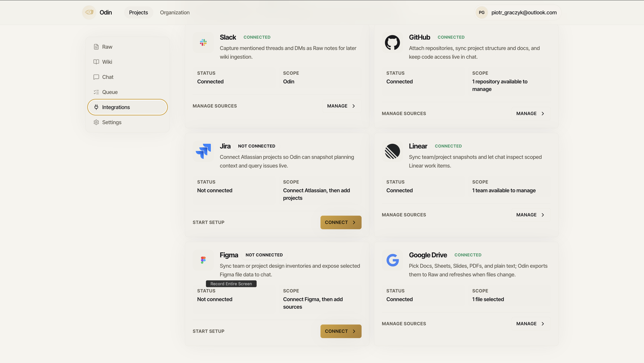This screenshot has height=363, width=644.
Task: Click MANAGE SOURCES label in Google Drive card
Action: 404,324
